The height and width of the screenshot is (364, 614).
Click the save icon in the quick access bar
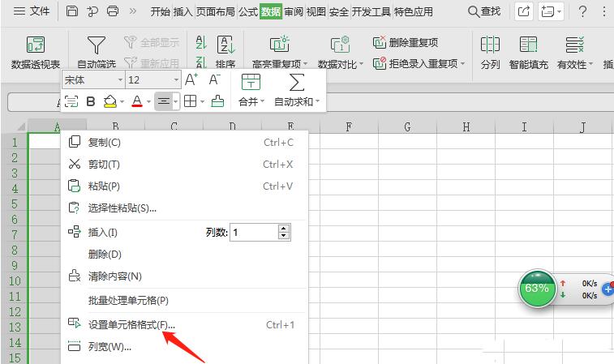(x=72, y=11)
